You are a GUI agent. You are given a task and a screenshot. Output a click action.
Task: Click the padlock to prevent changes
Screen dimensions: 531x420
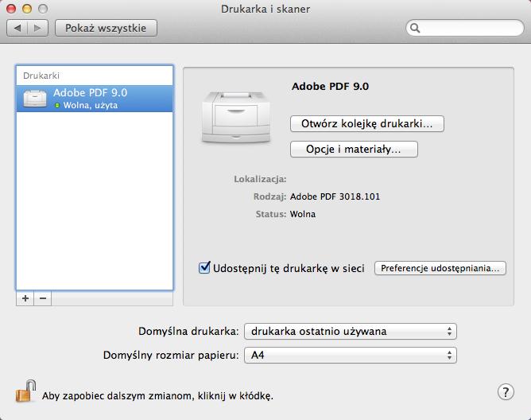click(26, 391)
